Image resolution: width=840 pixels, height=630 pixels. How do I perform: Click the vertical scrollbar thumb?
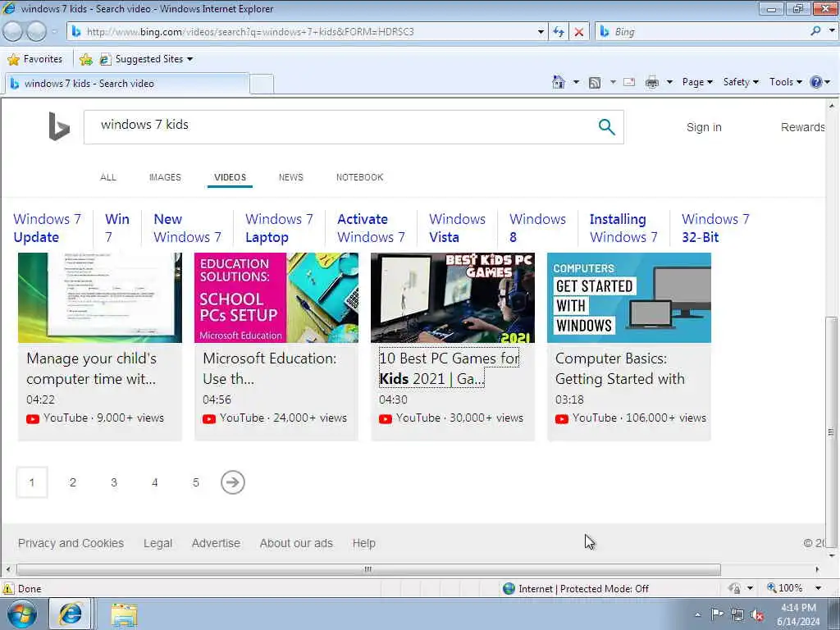(x=831, y=431)
